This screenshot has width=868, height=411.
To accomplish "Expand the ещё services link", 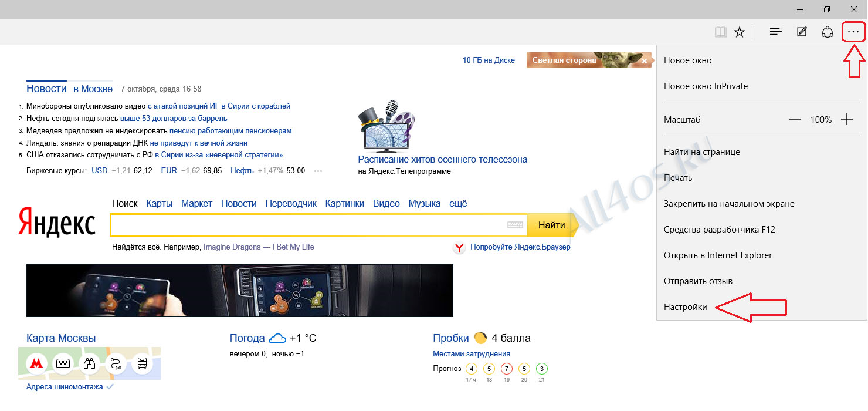I will tap(459, 204).
